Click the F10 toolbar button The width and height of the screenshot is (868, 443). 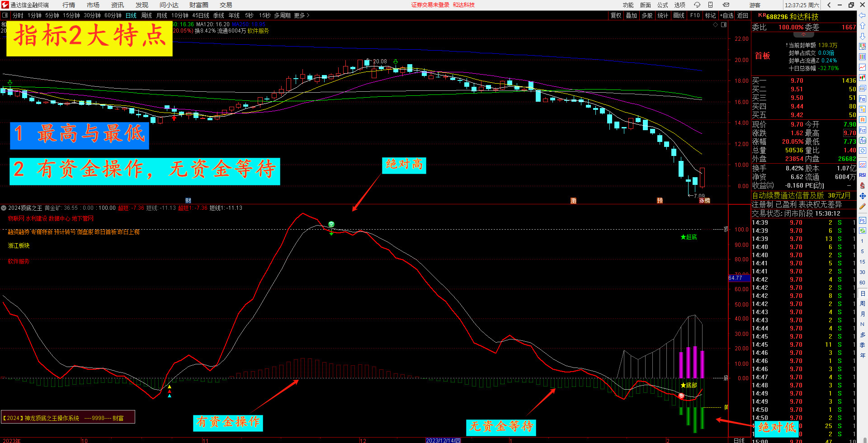[695, 15]
